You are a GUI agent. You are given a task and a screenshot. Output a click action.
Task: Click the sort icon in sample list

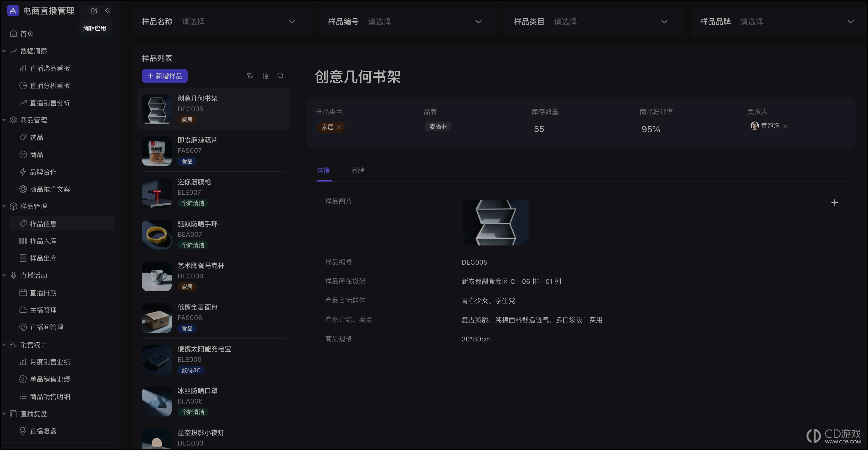[265, 76]
